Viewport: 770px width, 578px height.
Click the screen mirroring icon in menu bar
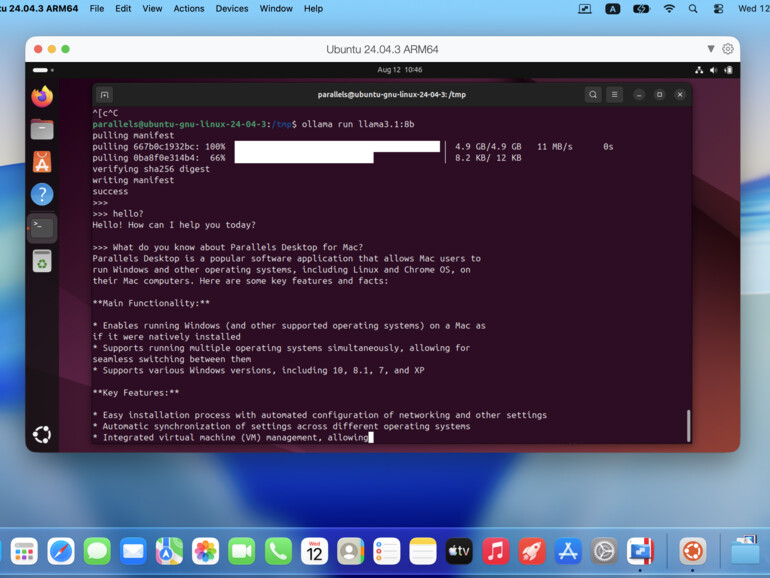click(585, 9)
